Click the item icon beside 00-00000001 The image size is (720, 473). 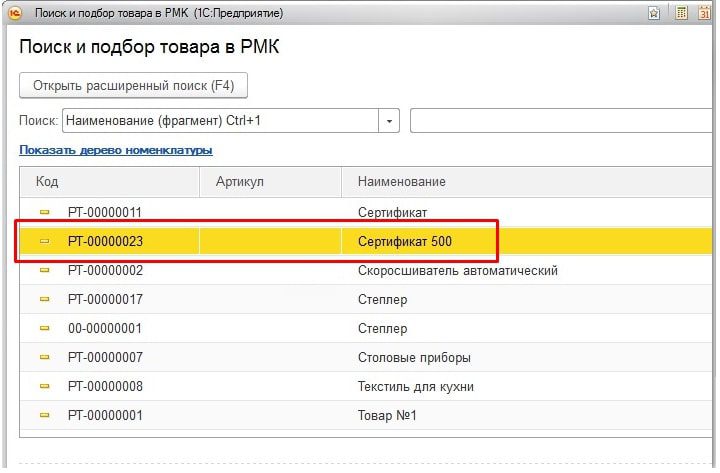(44, 328)
